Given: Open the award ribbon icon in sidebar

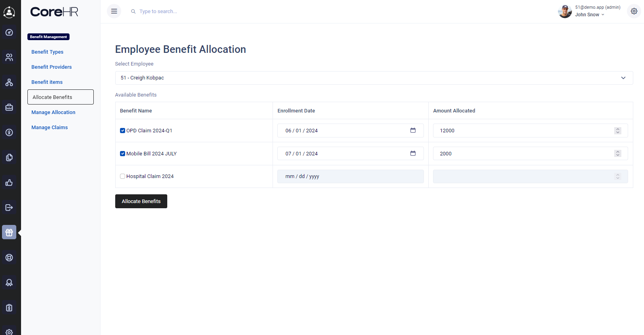Looking at the screenshot, I should 9,283.
